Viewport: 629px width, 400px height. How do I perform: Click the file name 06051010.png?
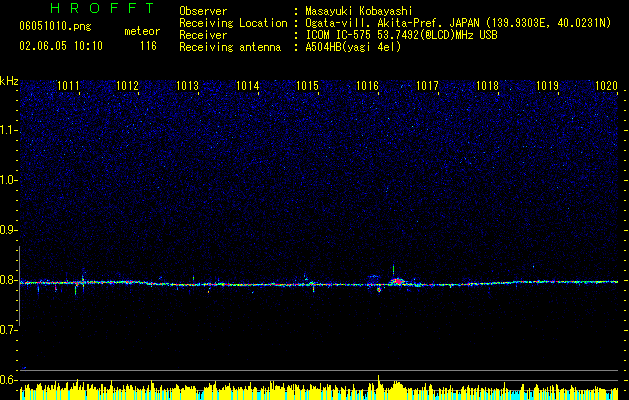point(55,27)
